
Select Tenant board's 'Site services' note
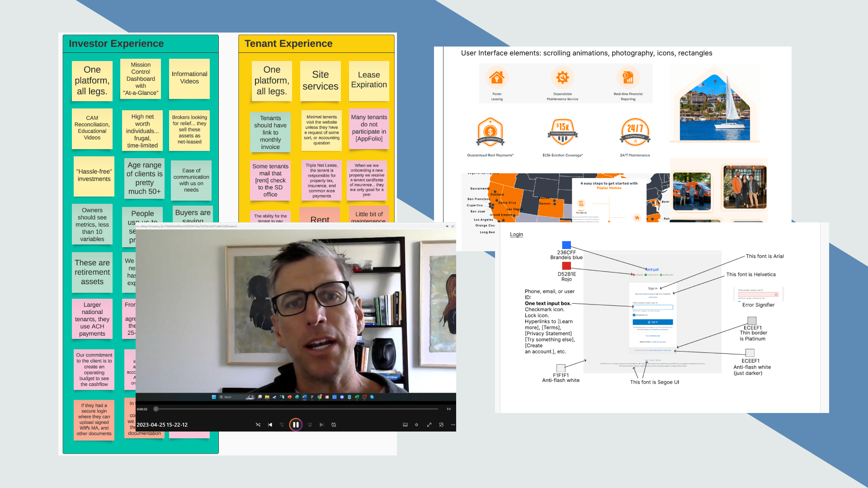coord(321,81)
